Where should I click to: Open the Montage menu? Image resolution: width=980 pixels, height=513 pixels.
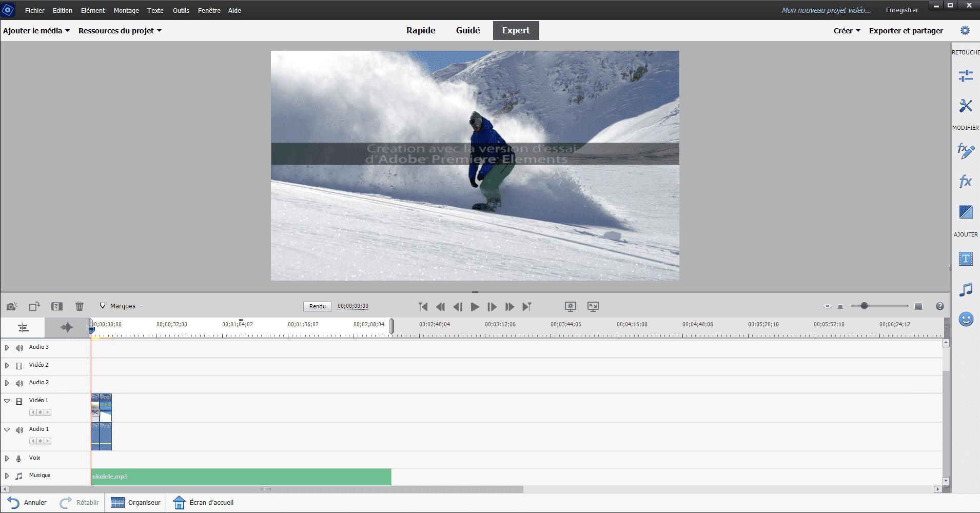pyautogui.click(x=126, y=10)
